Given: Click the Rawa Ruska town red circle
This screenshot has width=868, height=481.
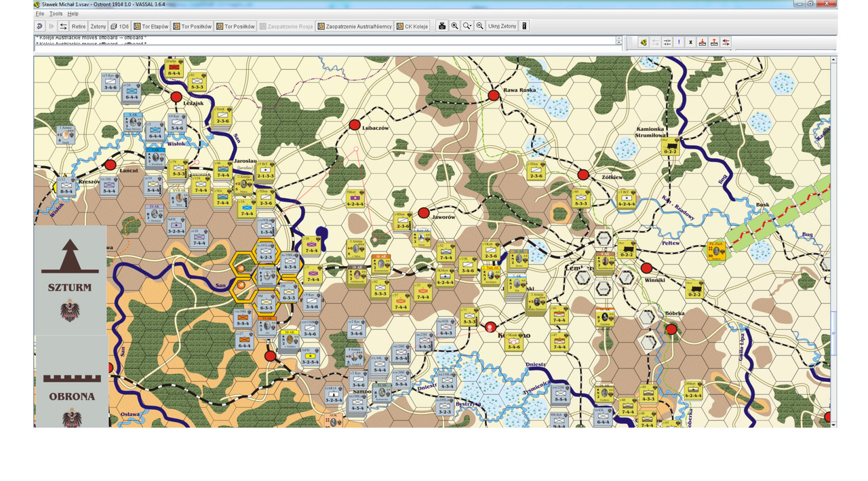Looking at the screenshot, I should pyautogui.click(x=494, y=95).
